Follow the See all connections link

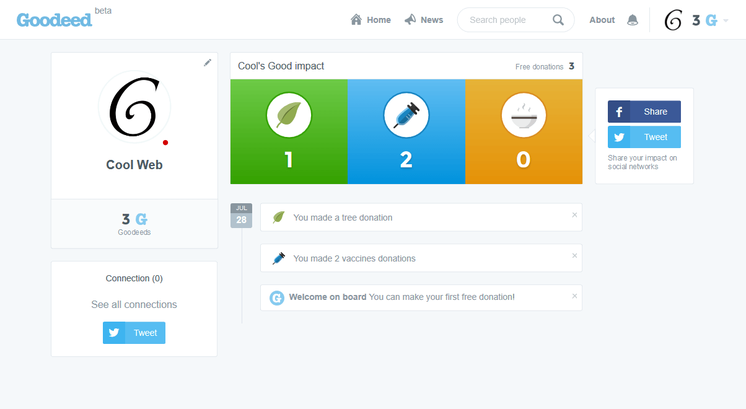134,304
